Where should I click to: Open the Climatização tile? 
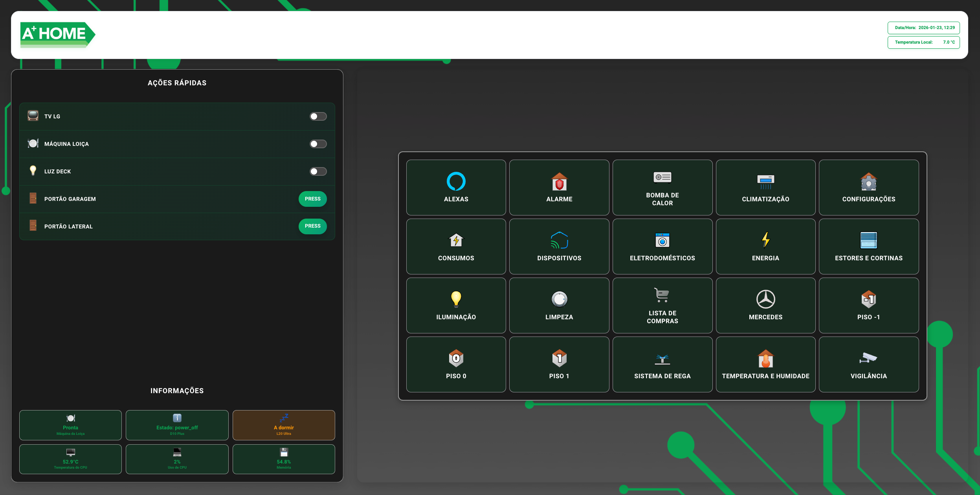pyautogui.click(x=765, y=187)
